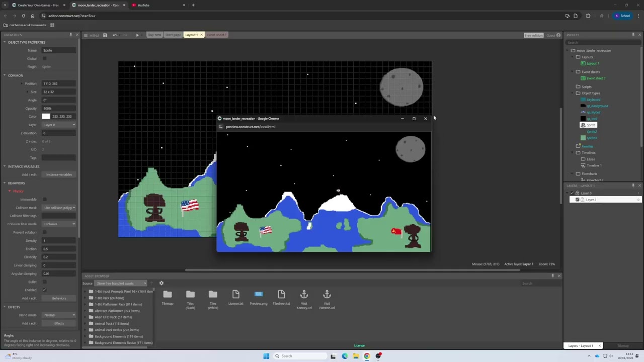Toggle the Physics Enabled checkbox
Image resolution: width=644 pixels, height=362 pixels.
tap(45, 290)
